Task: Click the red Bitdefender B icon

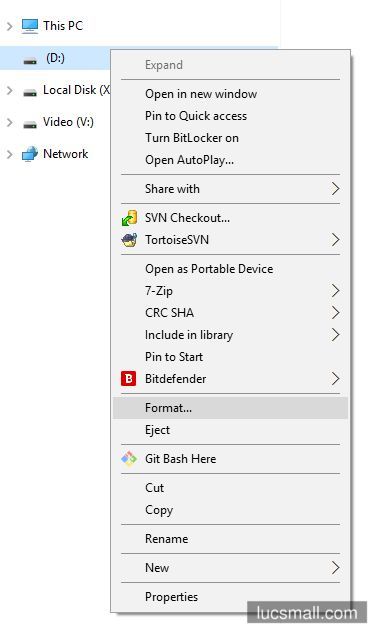Action: [x=129, y=378]
